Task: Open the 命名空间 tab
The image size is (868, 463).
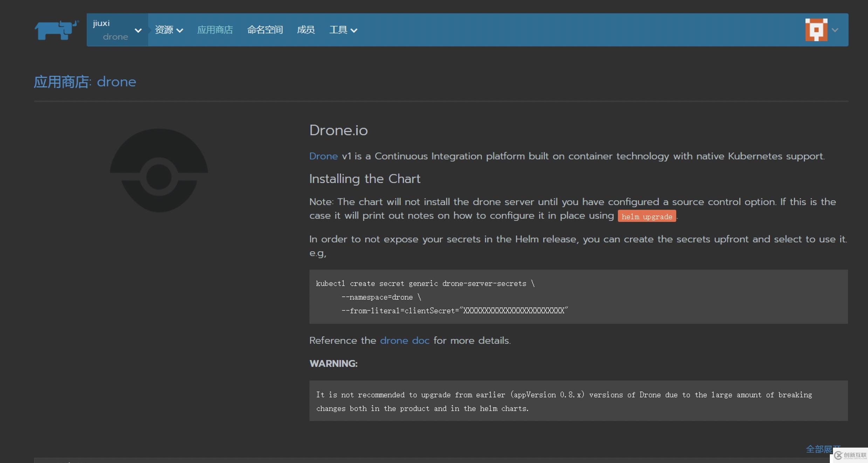Action: [x=265, y=30]
